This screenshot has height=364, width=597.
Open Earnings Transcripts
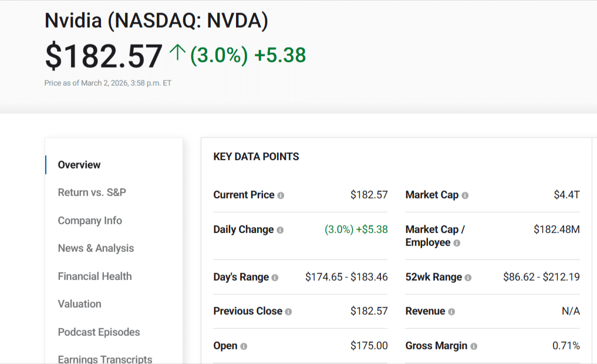pos(104,359)
